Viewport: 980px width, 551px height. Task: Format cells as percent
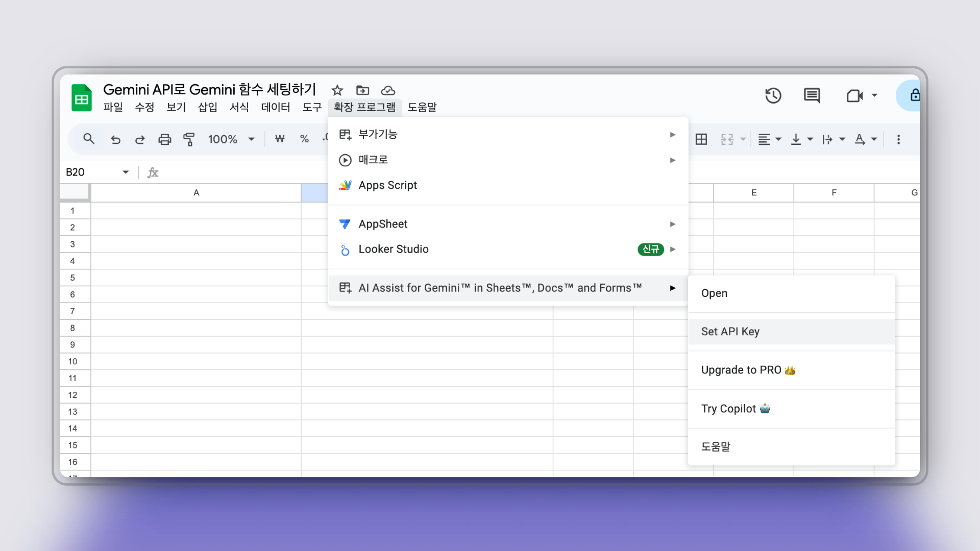coord(305,139)
